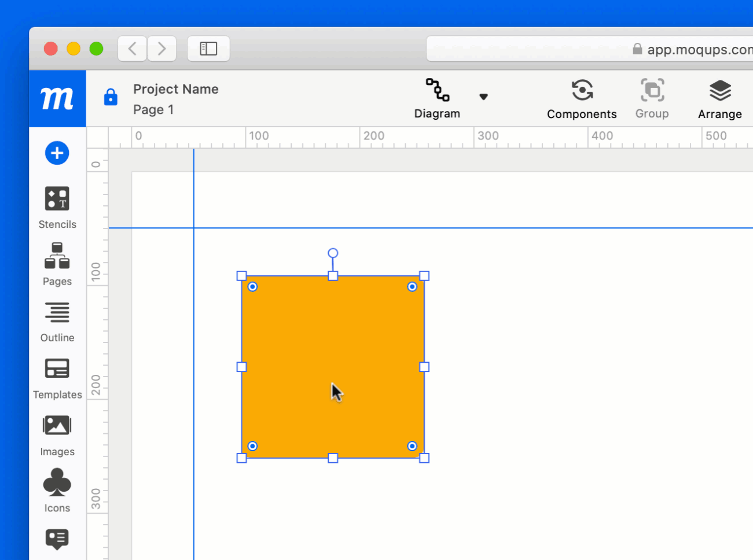The width and height of the screenshot is (753, 560).
Task: Toggle the browser sidebar view
Action: [x=208, y=49]
